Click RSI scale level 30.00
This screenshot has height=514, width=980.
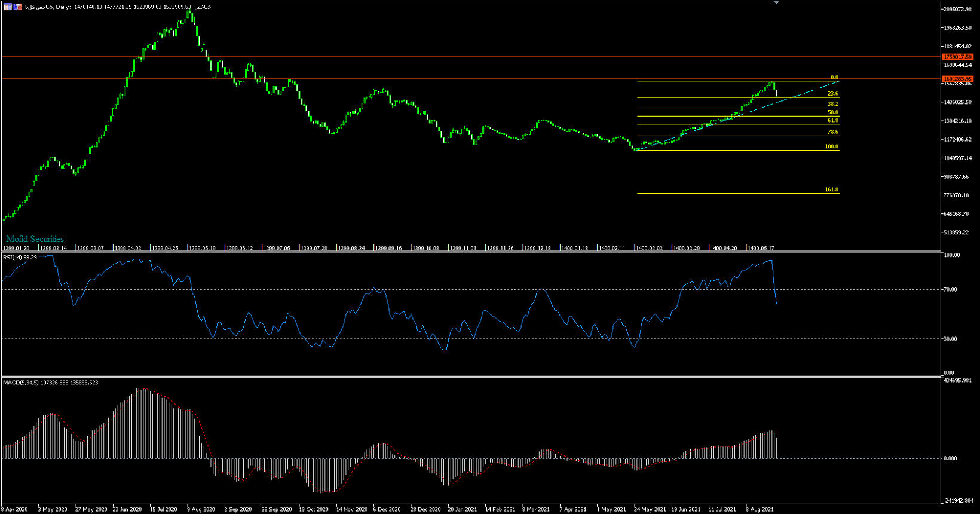click(x=950, y=339)
